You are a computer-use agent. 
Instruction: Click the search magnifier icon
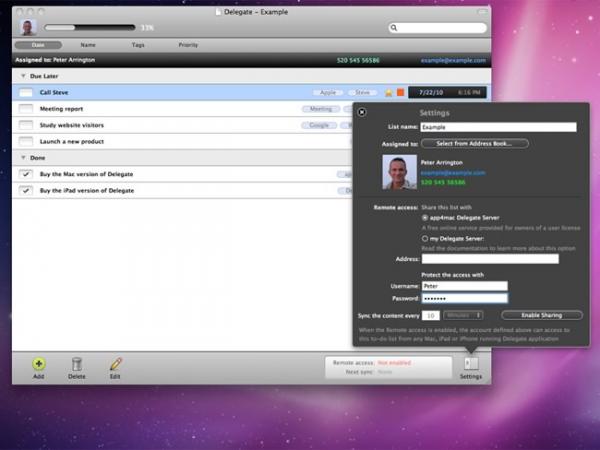[x=394, y=28]
